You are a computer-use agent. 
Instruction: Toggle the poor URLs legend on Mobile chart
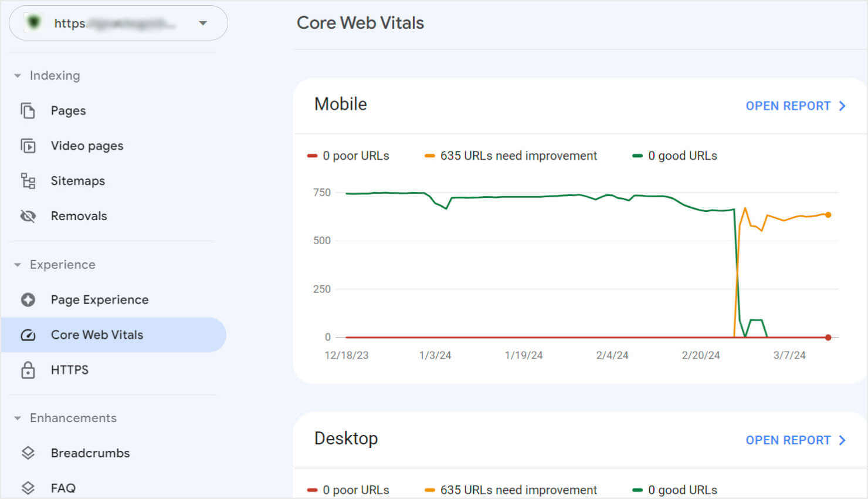[x=350, y=156]
